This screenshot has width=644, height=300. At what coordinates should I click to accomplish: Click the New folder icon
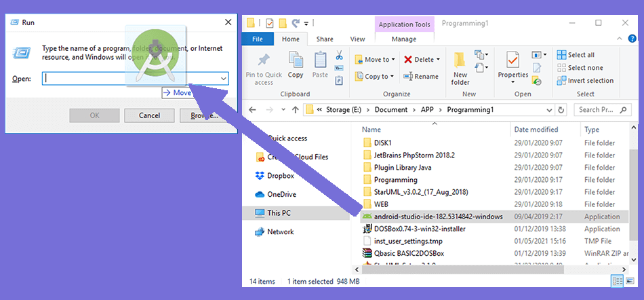tap(460, 67)
